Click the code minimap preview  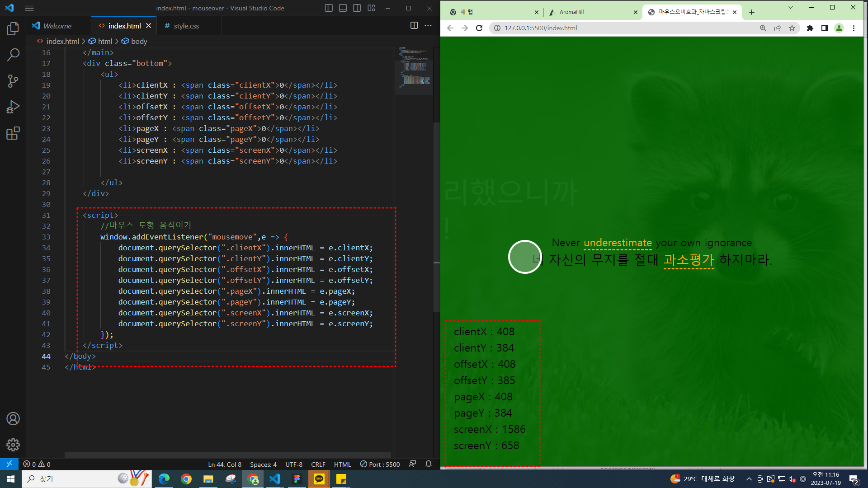414,68
